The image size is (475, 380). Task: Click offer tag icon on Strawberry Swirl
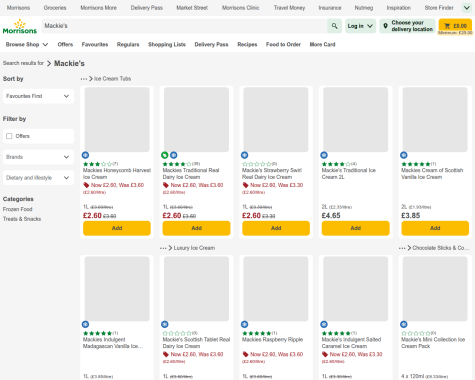pyautogui.click(x=245, y=185)
